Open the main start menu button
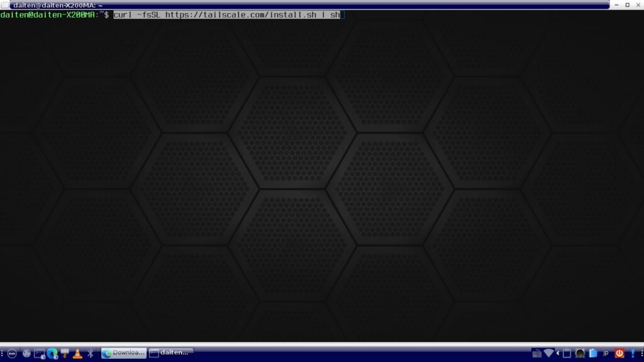 (12, 353)
